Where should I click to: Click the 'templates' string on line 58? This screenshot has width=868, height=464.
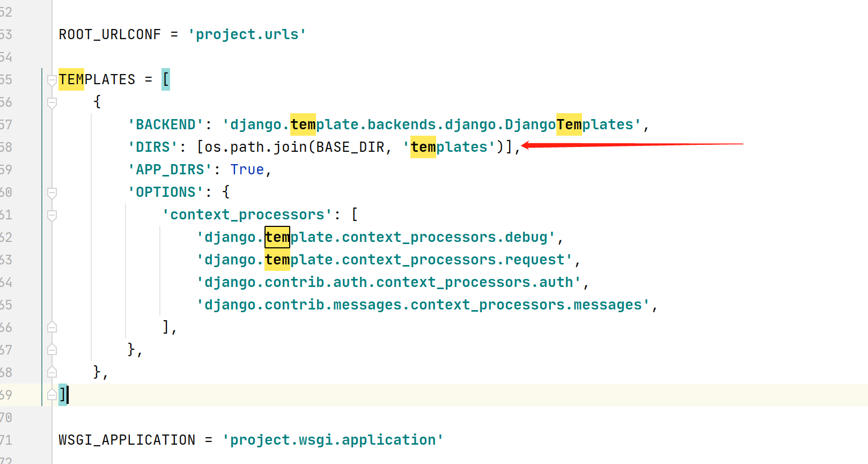click(x=449, y=147)
